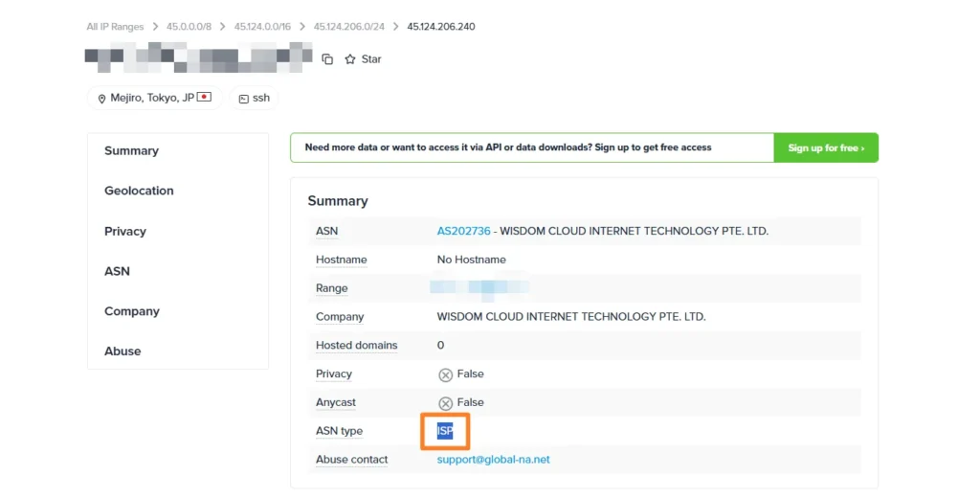Open the Company sidebar item
This screenshot has height=498, width=980.
tap(132, 312)
